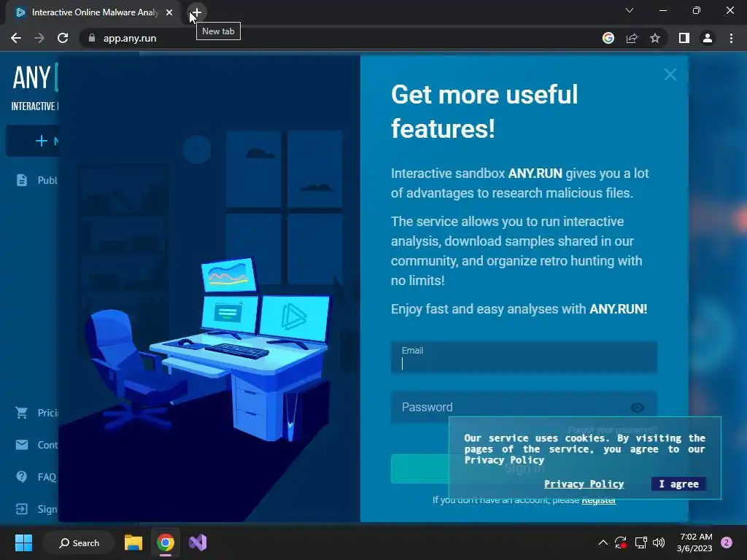The width and height of the screenshot is (747, 560).
Task: Open taskbar Search box
Action: point(79,542)
